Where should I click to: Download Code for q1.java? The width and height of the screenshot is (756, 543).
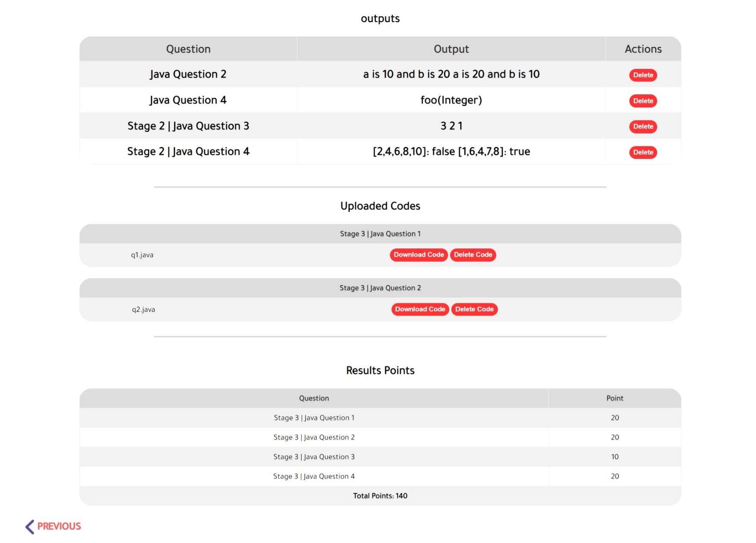418,255
